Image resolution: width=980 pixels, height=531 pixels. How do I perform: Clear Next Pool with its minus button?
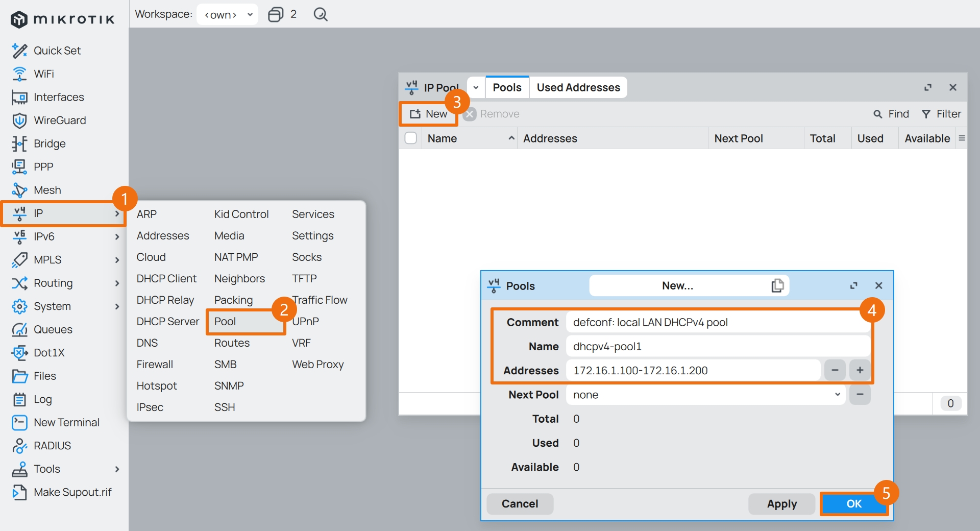pyautogui.click(x=860, y=395)
